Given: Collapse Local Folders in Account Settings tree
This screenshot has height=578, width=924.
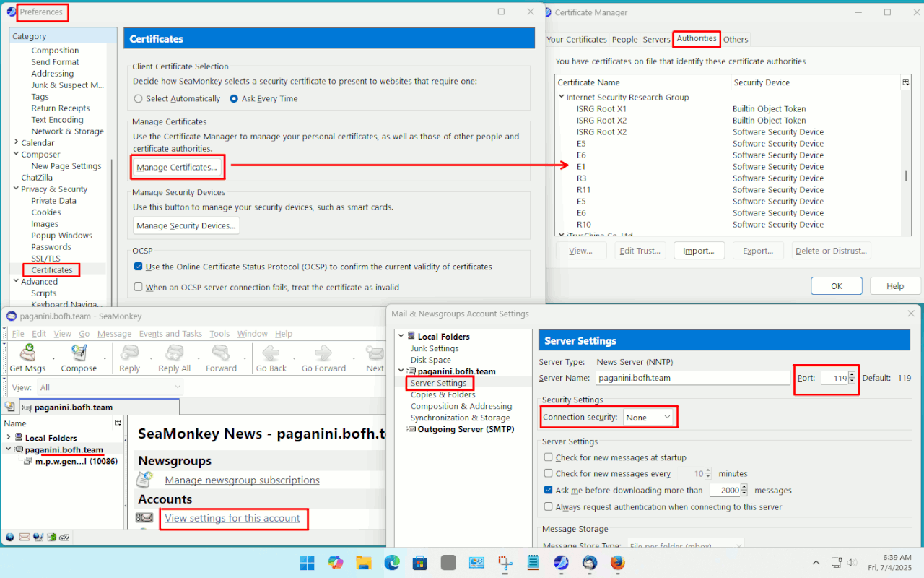Looking at the screenshot, I should coord(401,337).
